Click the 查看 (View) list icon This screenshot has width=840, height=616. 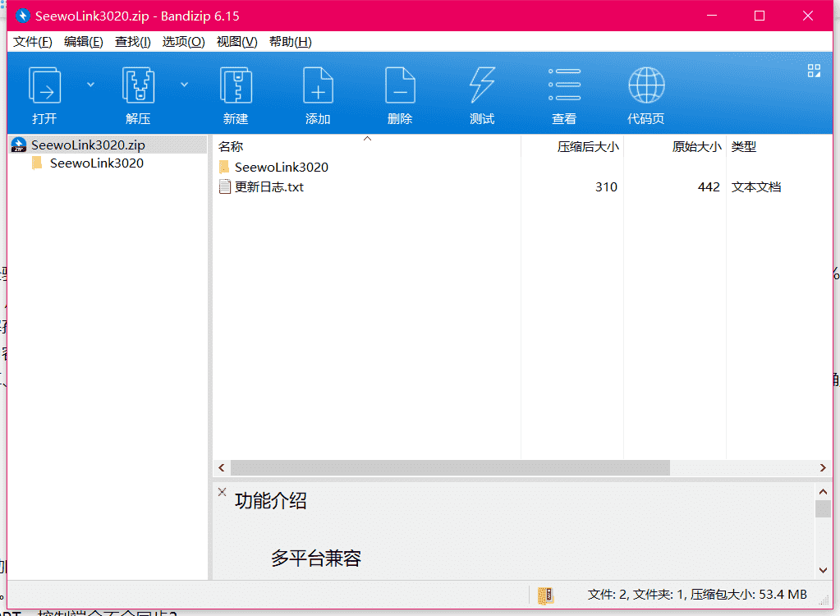564,85
